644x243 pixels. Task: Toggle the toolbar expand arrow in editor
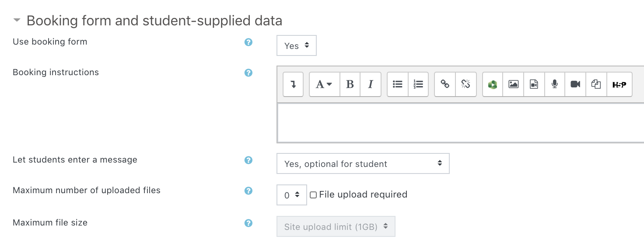(x=293, y=84)
